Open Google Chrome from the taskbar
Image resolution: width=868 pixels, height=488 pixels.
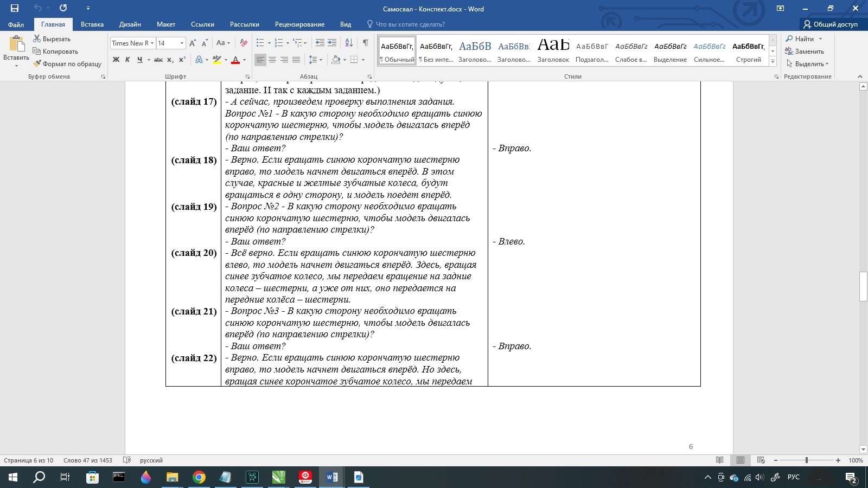(199, 477)
